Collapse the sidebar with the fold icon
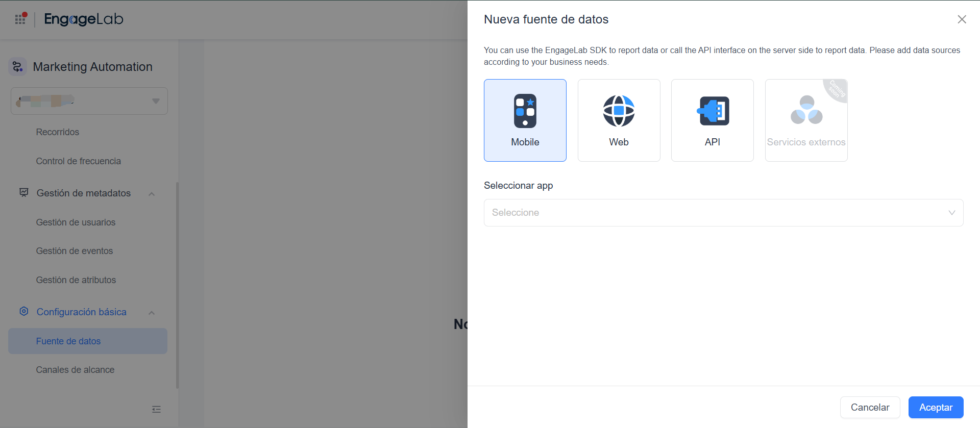 (x=157, y=409)
